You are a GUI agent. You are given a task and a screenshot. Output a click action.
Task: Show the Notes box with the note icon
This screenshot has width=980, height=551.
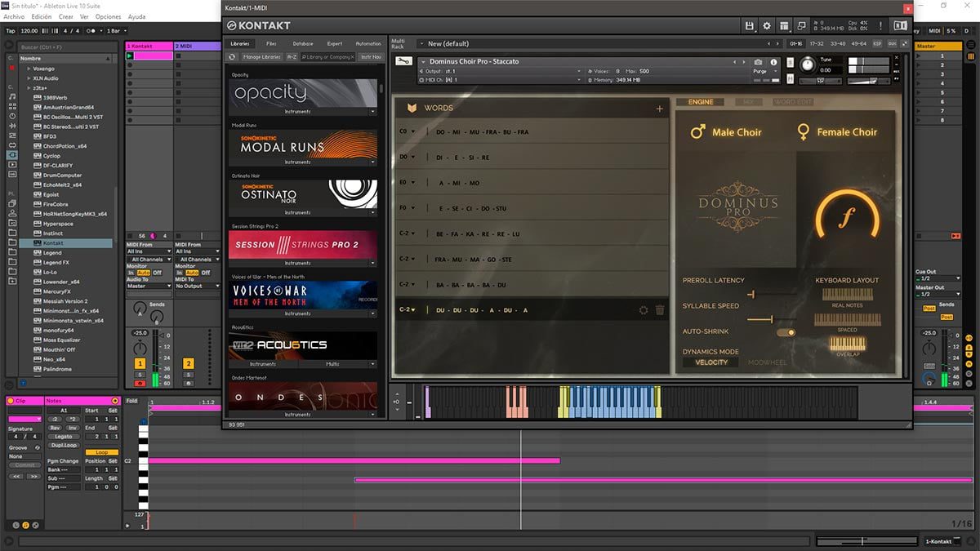25,524
